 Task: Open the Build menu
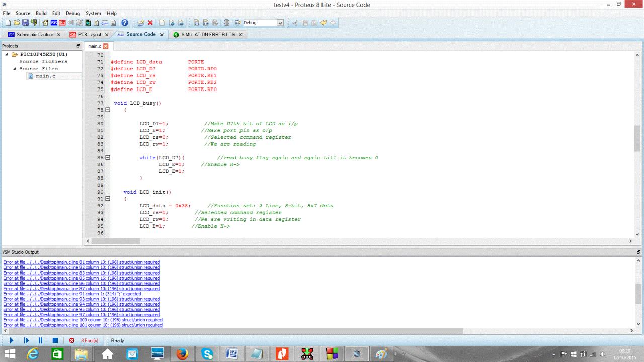tap(41, 13)
